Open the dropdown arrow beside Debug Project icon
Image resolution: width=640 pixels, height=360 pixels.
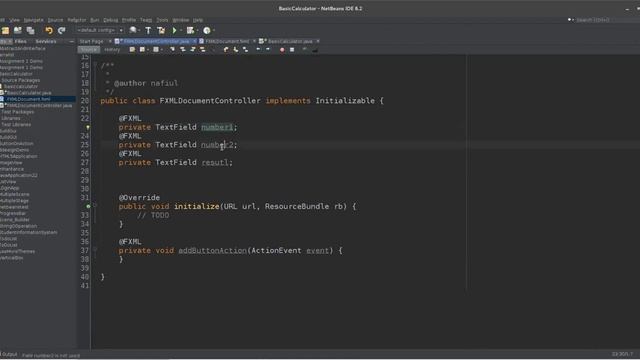197,31
